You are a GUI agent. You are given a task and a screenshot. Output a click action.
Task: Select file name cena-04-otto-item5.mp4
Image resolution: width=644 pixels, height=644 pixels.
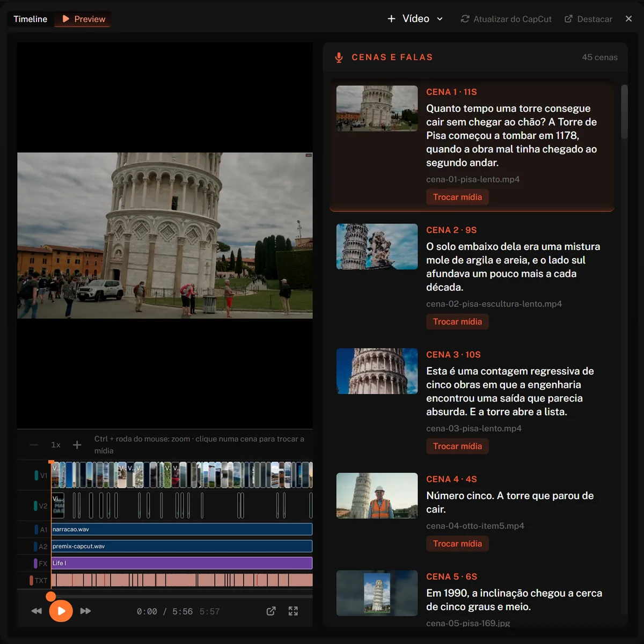(x=475, y=526)
